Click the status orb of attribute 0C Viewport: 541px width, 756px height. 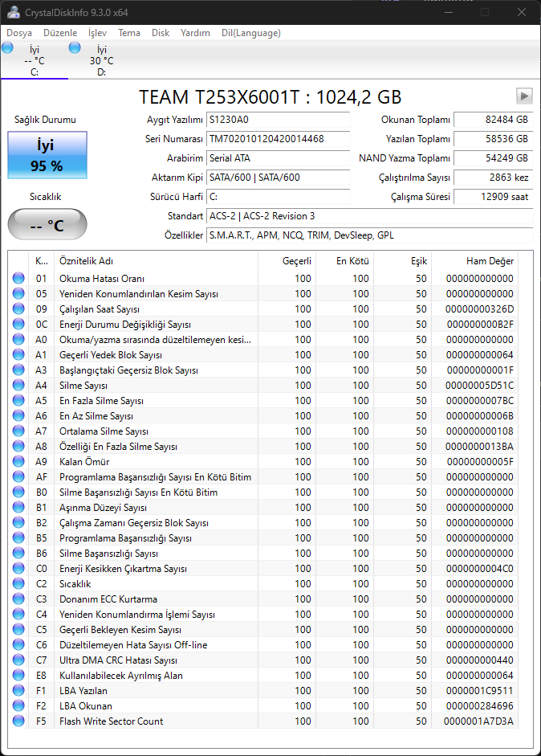pos(18,324)
